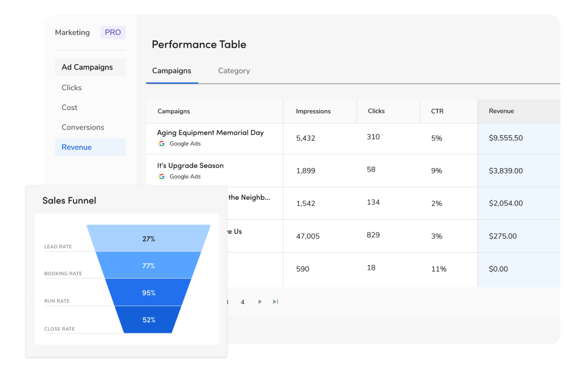Switch to the Category tab

coord(234,71)
